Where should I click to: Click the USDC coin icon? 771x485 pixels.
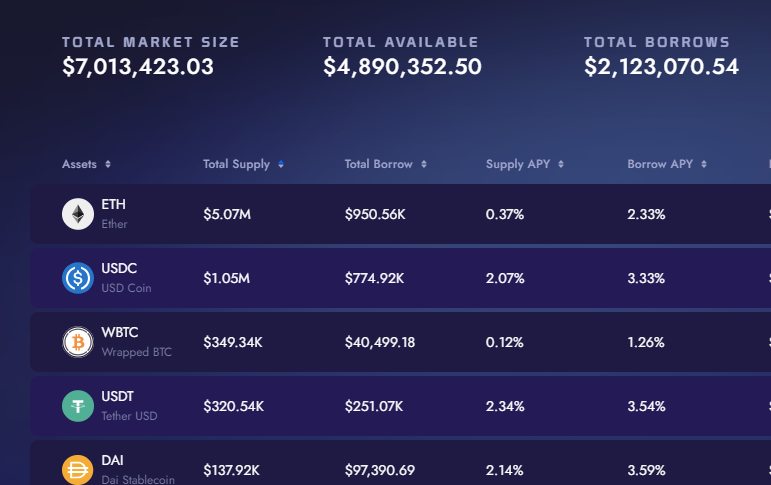[78, 278]
